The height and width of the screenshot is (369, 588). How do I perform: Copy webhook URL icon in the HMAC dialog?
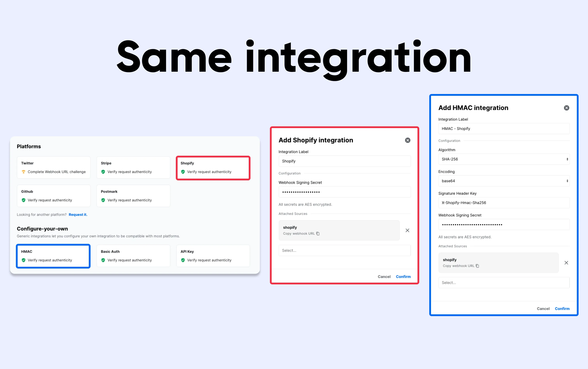[x=477, y=266]
